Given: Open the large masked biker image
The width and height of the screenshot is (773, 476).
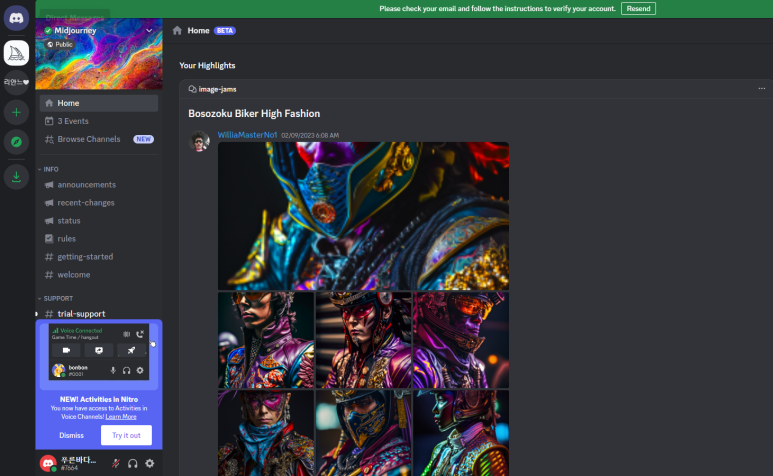Looking at the screenshot, I should point(363,216).
